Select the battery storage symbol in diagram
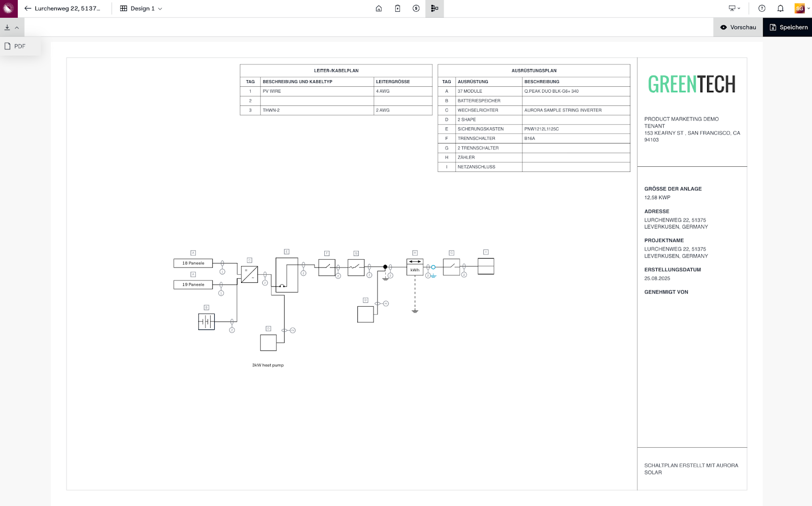812x506 pixels. click(x=207, y=321)
